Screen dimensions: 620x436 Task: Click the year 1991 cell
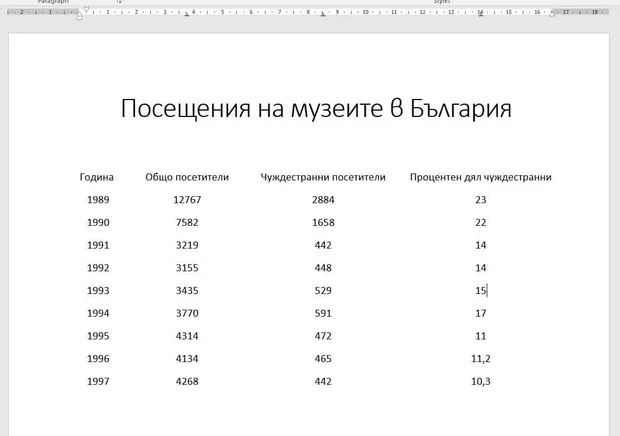click(98, 245)
